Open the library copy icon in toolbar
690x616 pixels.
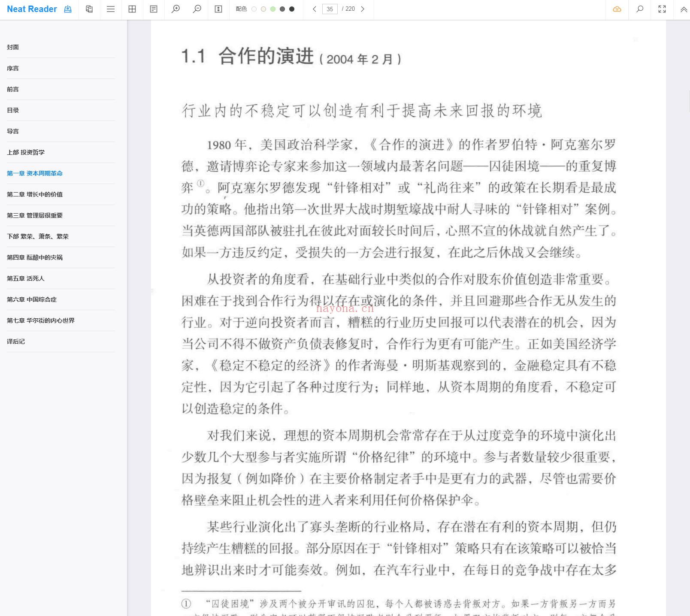pyautogui.click(x=89, y=9)
